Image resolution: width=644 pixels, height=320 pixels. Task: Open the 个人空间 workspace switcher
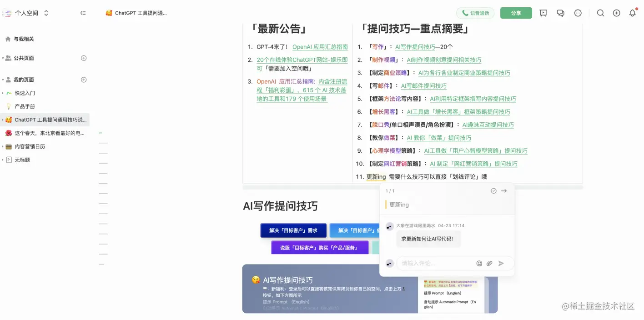[32, 13]
